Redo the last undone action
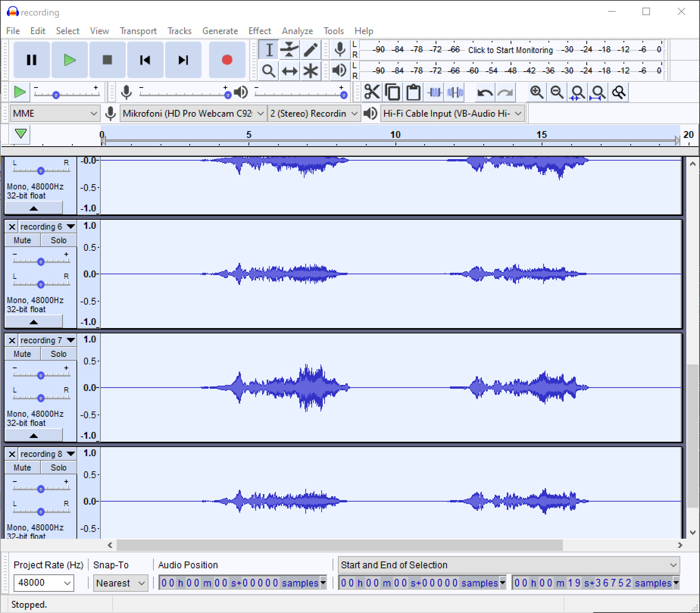Image resolution: width=700 pixels, height=613 pixels. pyautogui.click(x=505, y=92)
